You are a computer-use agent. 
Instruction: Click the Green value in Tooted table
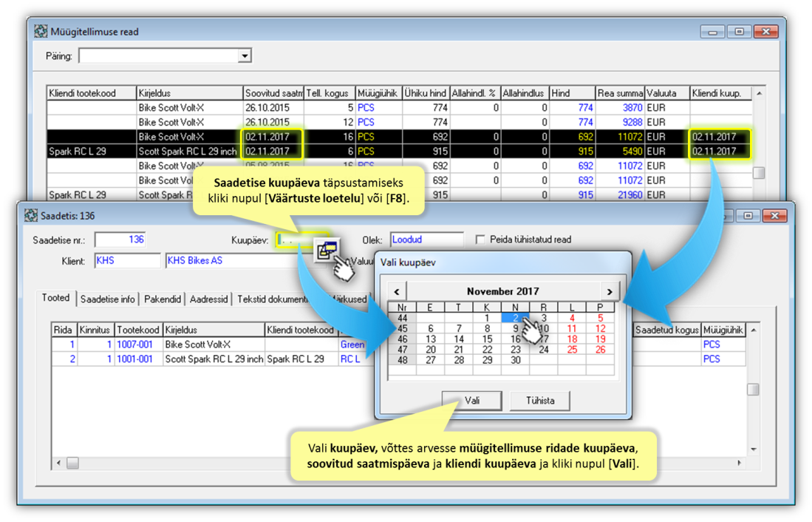coord(352,345)
